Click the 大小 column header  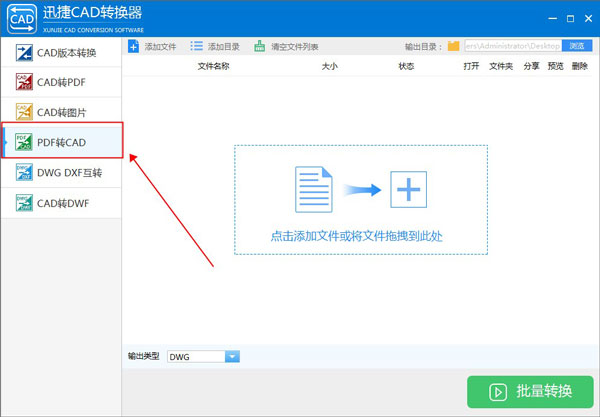(x=329, y=66)
